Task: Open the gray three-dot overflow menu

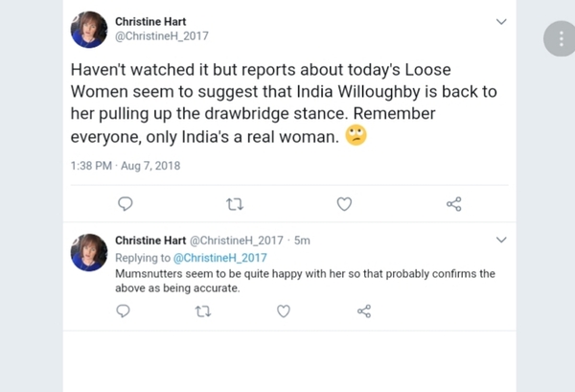Action: 559,39
